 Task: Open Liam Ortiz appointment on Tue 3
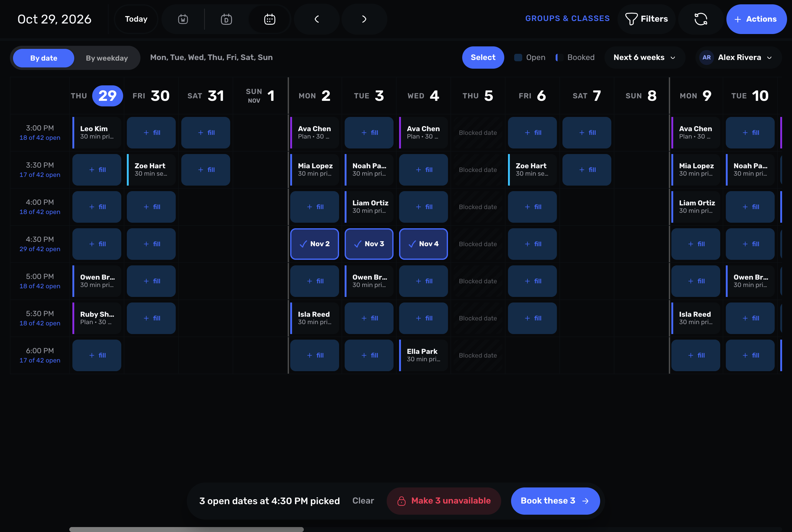369,207
